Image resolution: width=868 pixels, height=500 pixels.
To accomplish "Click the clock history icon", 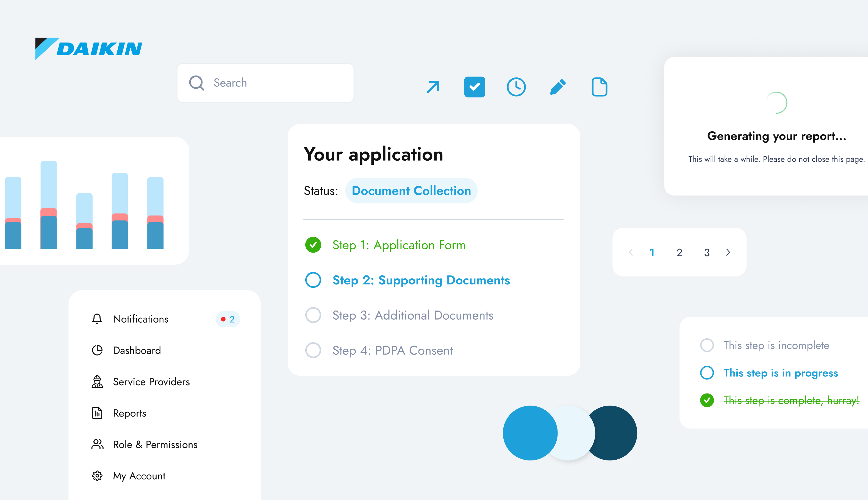I will tap(516, 87).
